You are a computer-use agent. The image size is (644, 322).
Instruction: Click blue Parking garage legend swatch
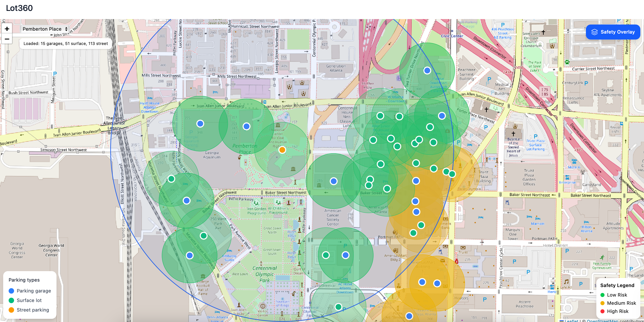(11, 291)
